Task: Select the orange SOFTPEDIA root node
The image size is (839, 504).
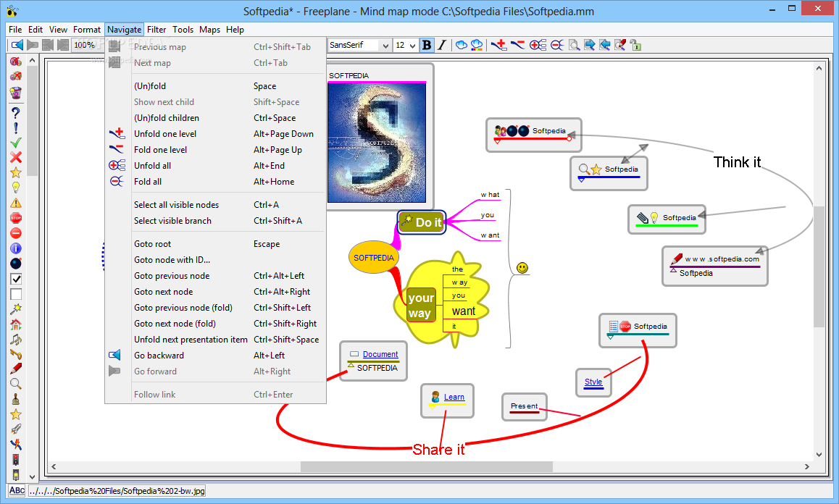Action: pyautogui.click(x=373, y=257)
